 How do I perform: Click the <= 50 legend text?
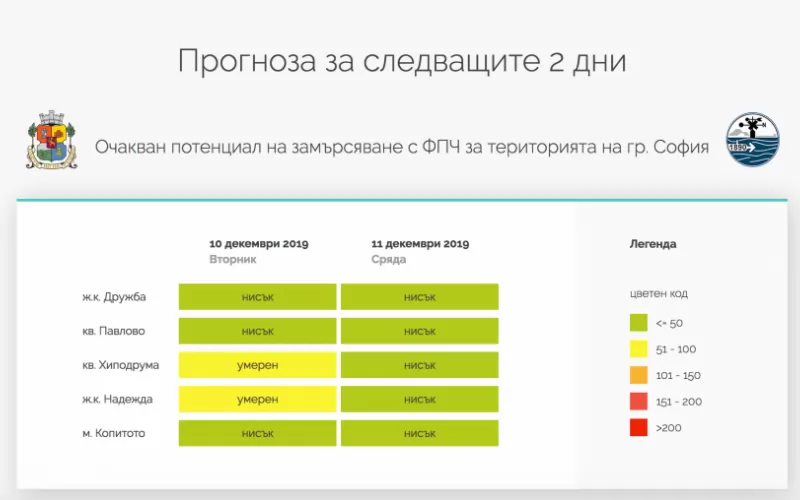(669, 323)
